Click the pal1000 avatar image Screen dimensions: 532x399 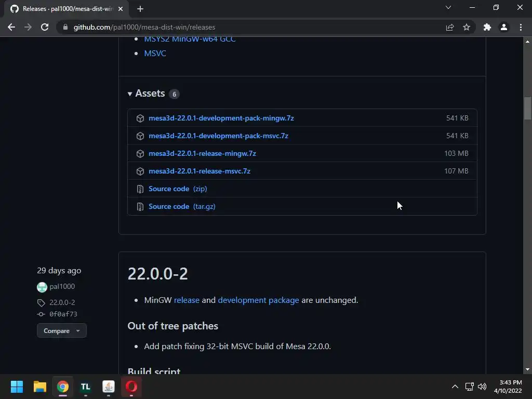[42, 287]
